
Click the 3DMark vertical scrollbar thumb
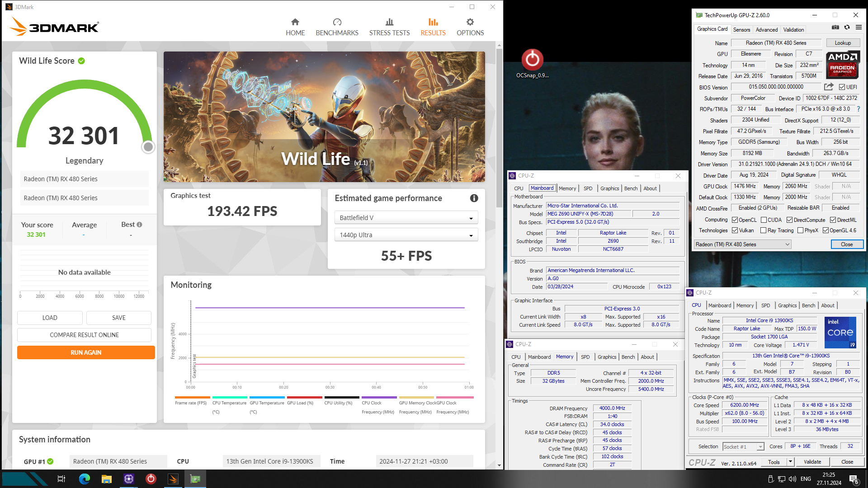499,129
